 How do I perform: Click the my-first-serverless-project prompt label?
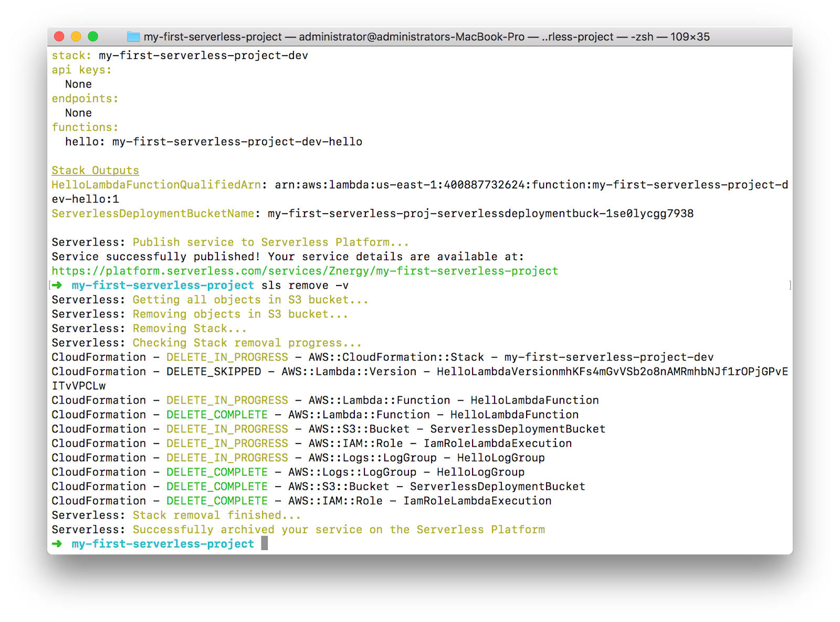pyautogui.click(x=163, y=544)
